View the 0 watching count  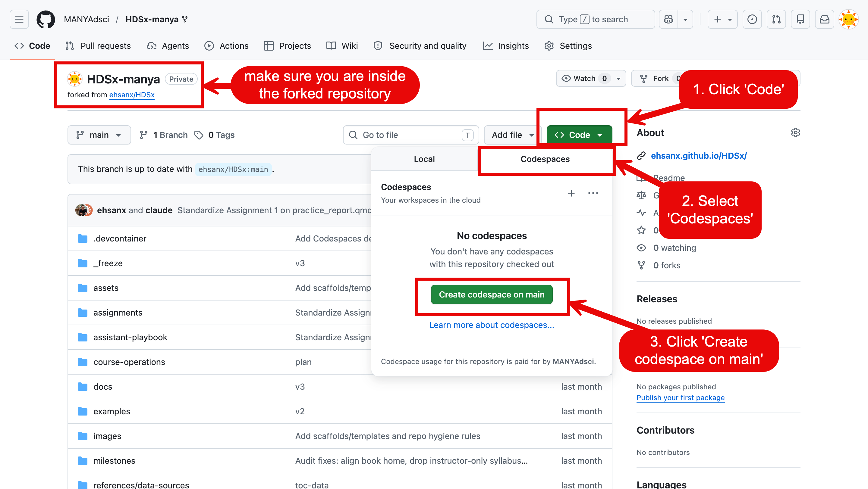pyautogui.click(x=674, y=248)
